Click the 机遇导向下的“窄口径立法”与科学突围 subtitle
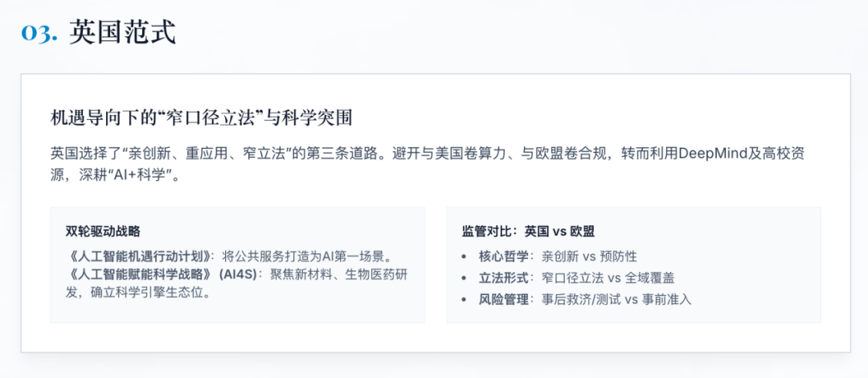The height and width of the screenshot is (378, 868). point(201,117)
